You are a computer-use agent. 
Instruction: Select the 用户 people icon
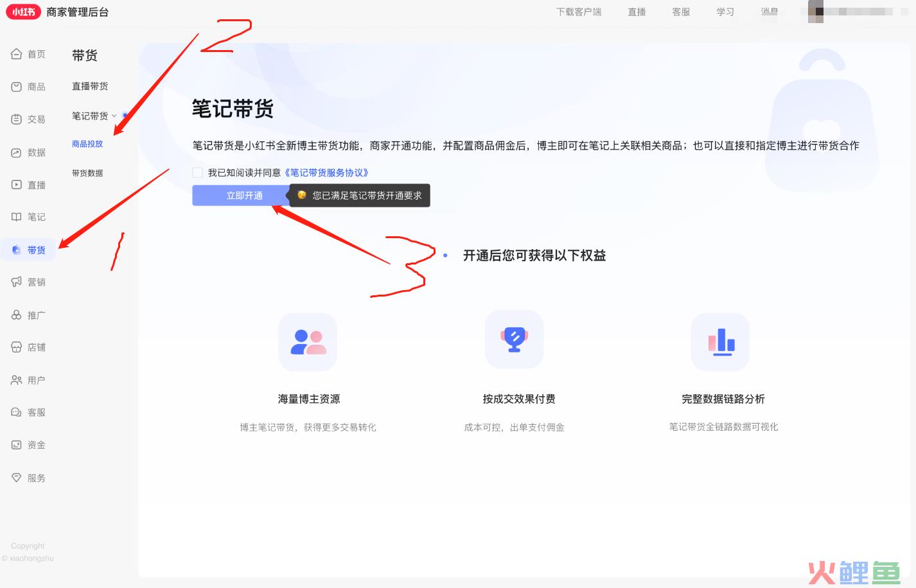(17, 380)
